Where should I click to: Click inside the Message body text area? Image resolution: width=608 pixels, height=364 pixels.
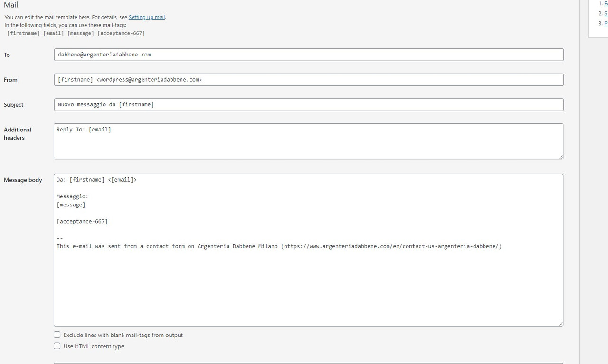(309, 250)
